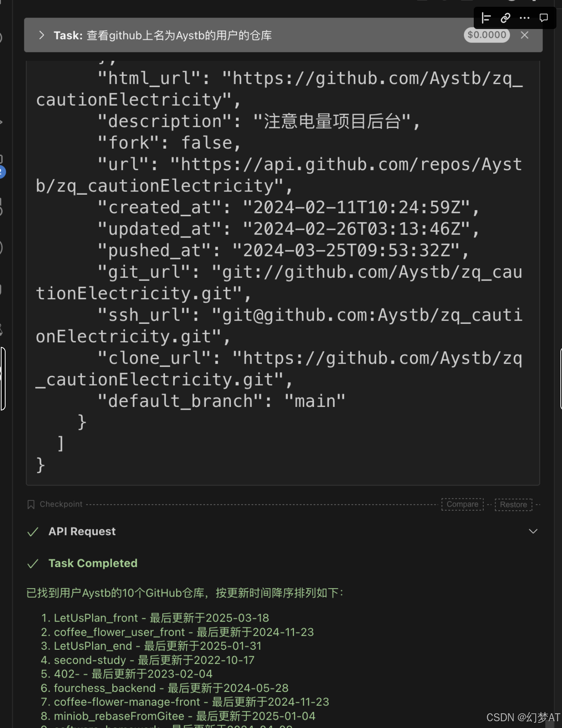
Task: Click the Task Completed heading
Action: pyautogui.click(x=93, y=563)
